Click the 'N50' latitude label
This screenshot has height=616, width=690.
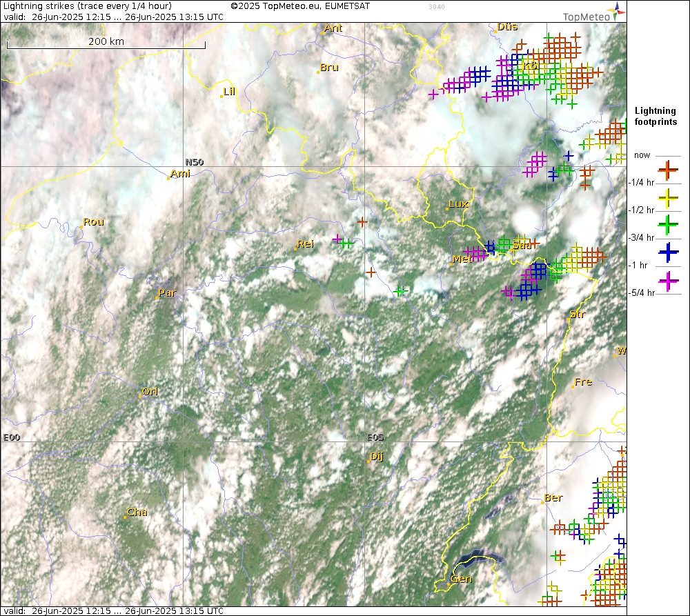(195, 162)
